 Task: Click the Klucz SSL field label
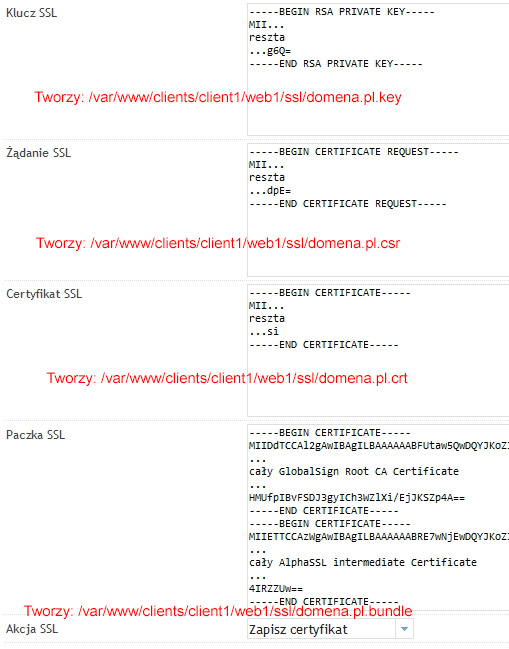(x=31, y=13)
